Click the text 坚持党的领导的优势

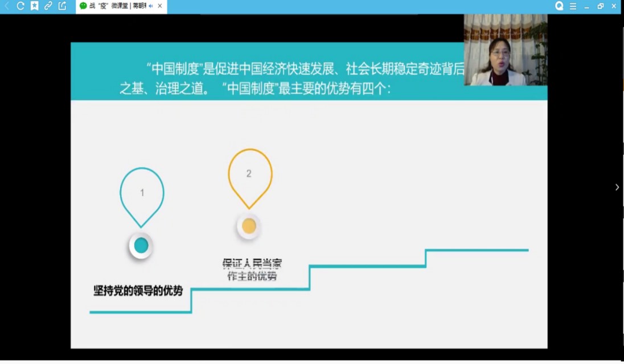tap(138, 291)
